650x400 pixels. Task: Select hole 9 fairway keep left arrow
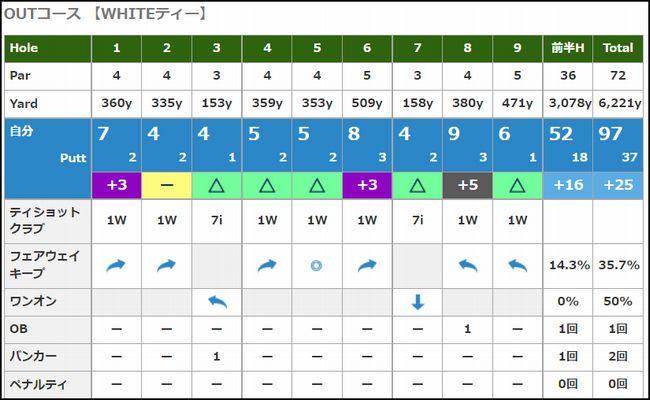pyautogui.click(x=518, y=266)
